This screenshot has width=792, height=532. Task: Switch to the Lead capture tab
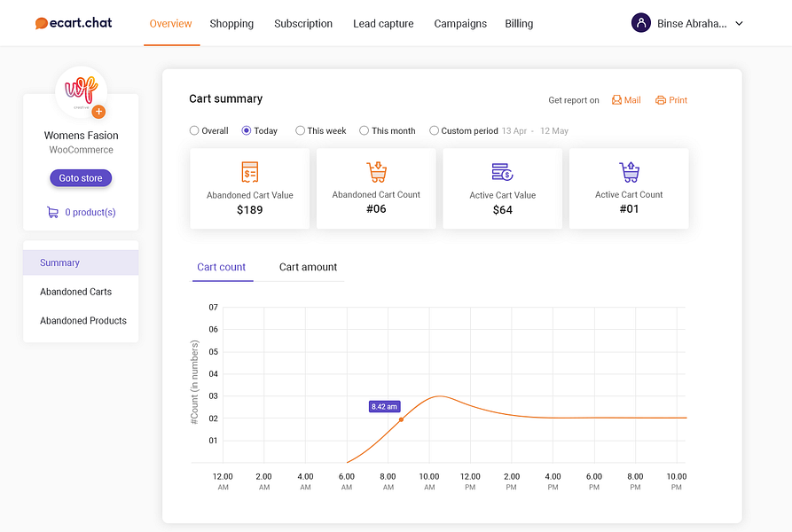[383, 24]
